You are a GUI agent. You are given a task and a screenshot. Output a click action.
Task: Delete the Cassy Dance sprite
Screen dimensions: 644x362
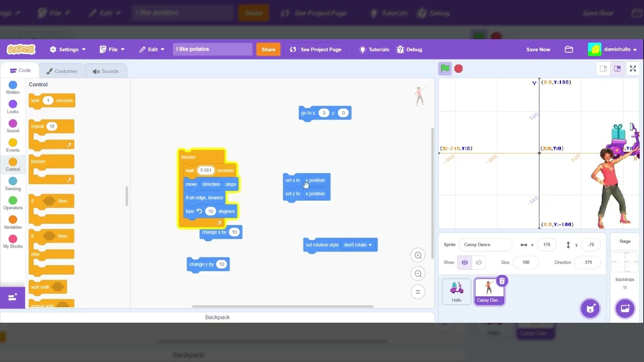coord(502,281)
